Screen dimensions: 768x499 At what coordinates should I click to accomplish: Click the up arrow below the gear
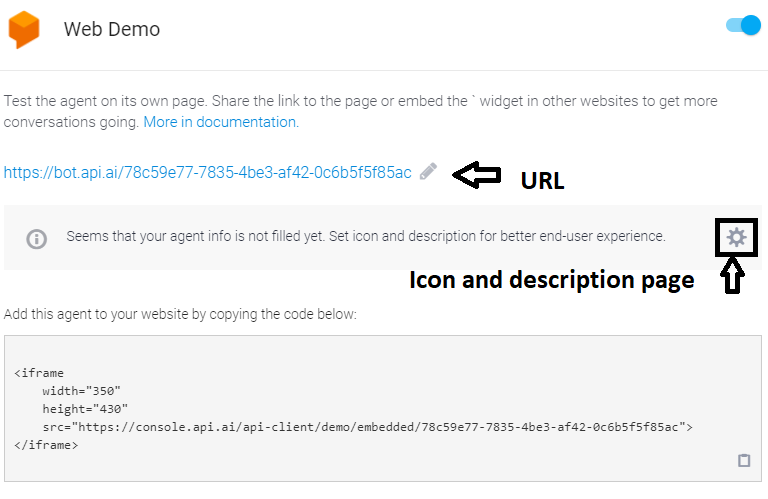tap(732, 276)
